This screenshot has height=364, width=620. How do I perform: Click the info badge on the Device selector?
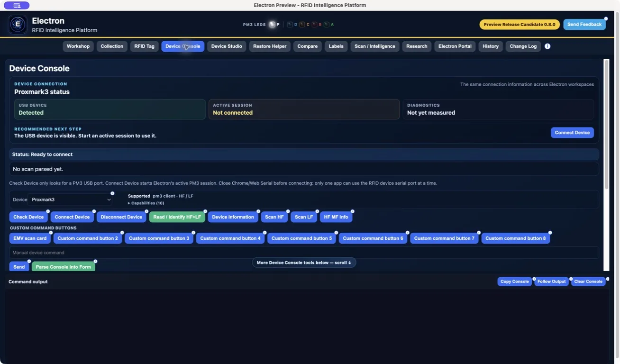(x=112, y=193)
